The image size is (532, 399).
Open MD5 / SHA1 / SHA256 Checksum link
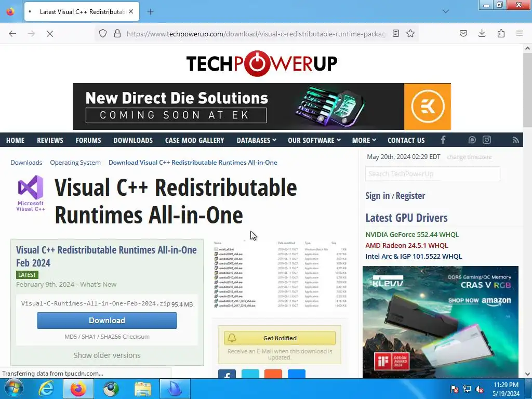click(107, 337)
